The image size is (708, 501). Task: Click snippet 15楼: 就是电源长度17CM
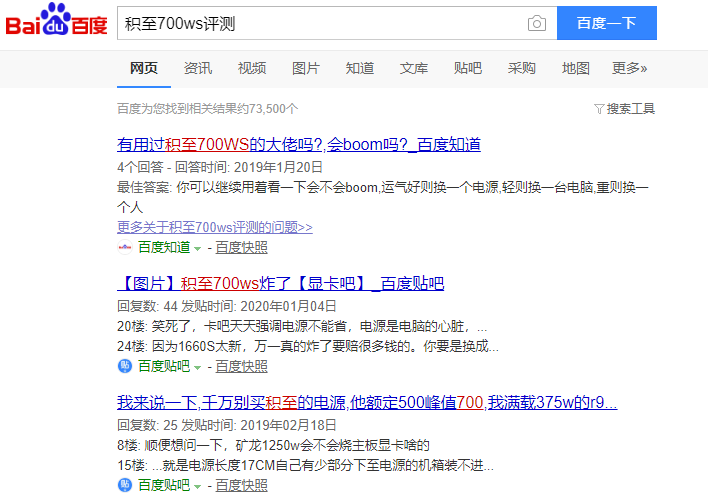pyautogui.click(x=305, y=465)
